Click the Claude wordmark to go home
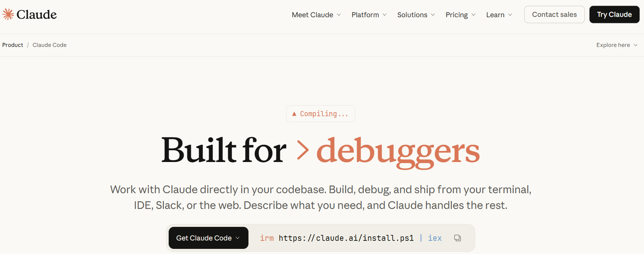Image resolution: width=644 pixels, height=254 pixels. tap(37, 15)
